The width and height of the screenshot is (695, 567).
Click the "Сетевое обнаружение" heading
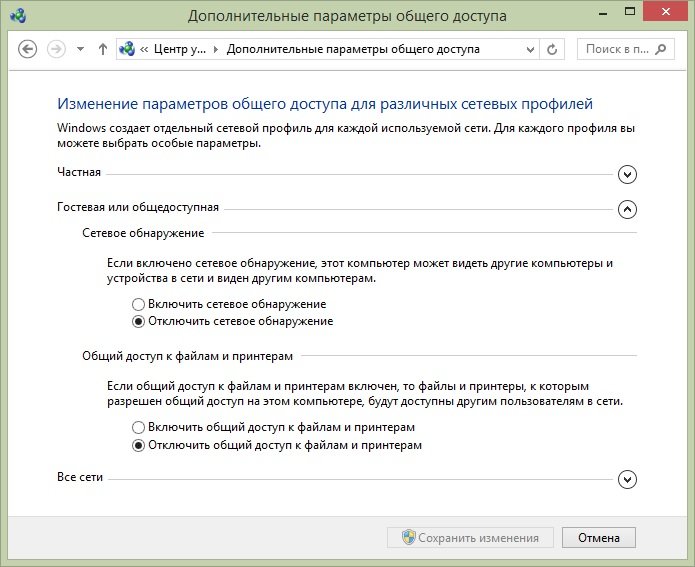(x=143, y=233)
